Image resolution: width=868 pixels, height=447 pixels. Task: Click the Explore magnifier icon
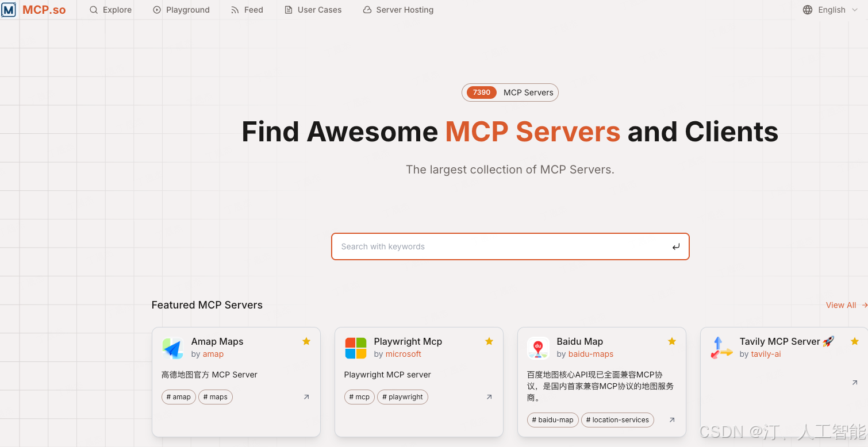click(x=94, y=10)
